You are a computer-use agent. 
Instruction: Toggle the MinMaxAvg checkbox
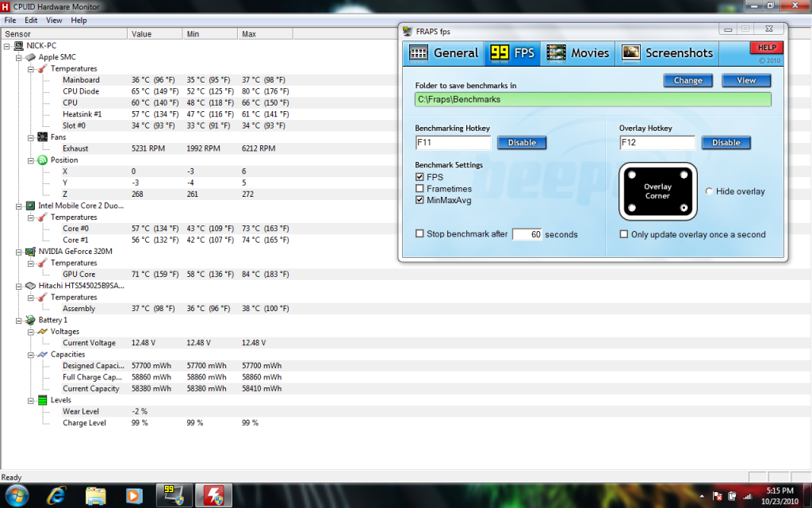coord(419,200)
